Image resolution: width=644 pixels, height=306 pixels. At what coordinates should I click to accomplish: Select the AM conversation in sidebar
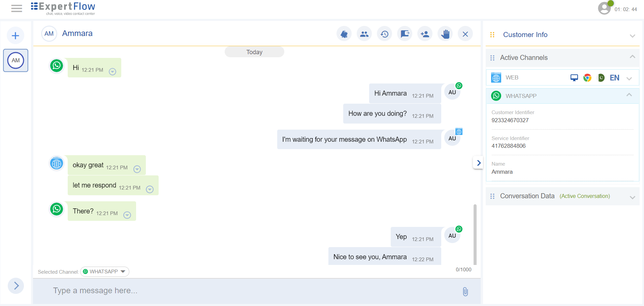[15, 61]
